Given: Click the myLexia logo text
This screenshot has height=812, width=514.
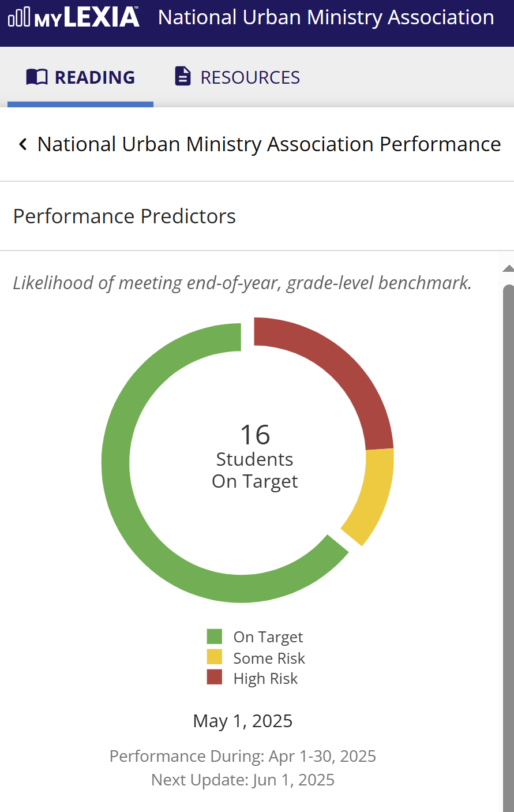Looking at the screenshot, I should (87, 17).
